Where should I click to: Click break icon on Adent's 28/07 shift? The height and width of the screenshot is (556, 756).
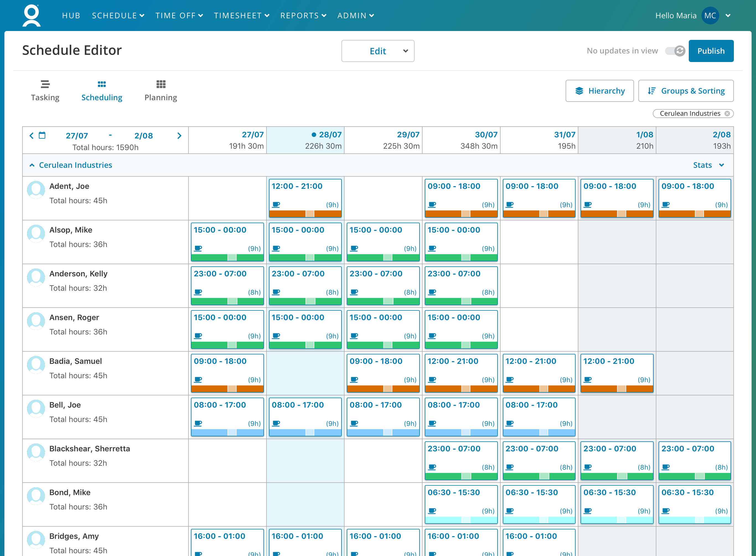coord(276,204)
